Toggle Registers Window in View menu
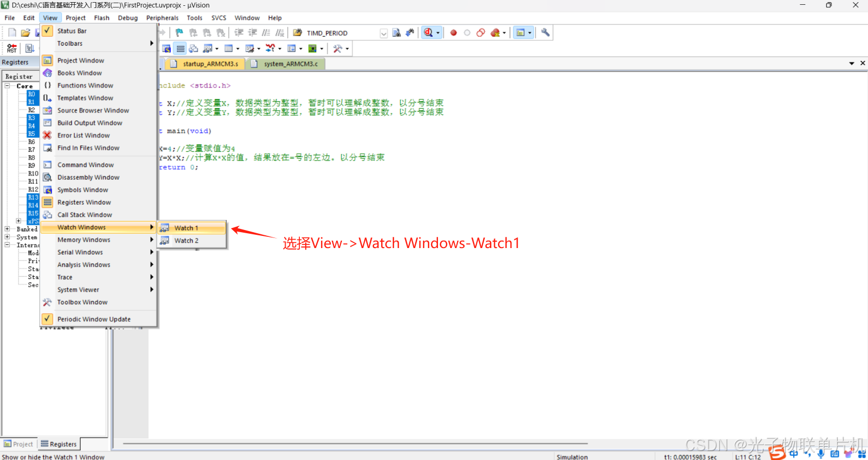 click(x=99, y=202)
